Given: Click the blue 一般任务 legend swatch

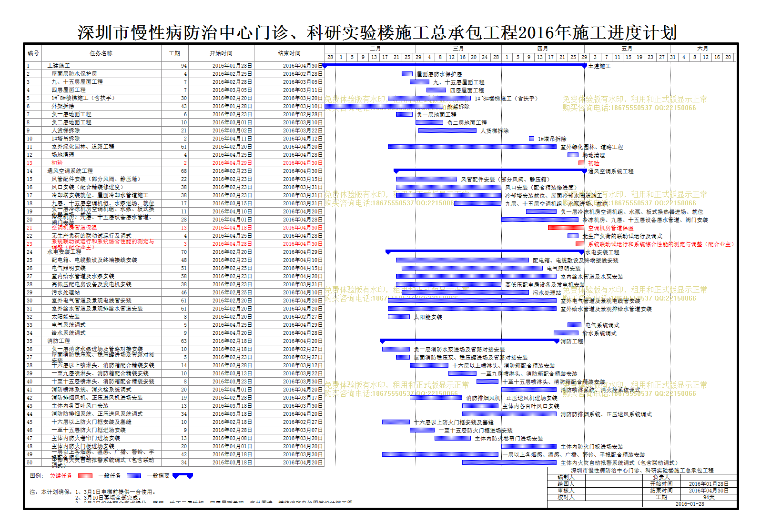Looking at the screenshot, I should (x=133, y=475).
